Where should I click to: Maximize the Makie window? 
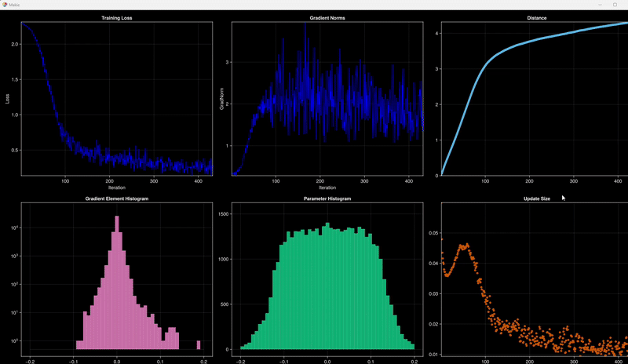[615, 5]
